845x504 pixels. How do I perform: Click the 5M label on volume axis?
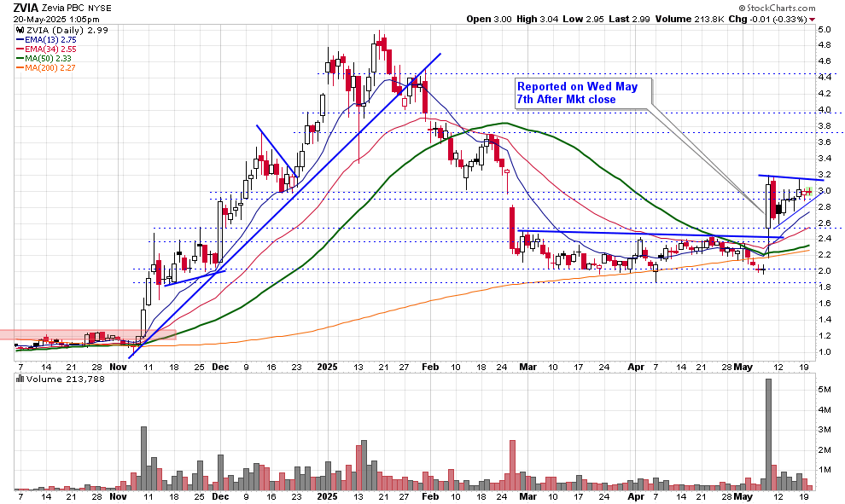pos(825,389)
